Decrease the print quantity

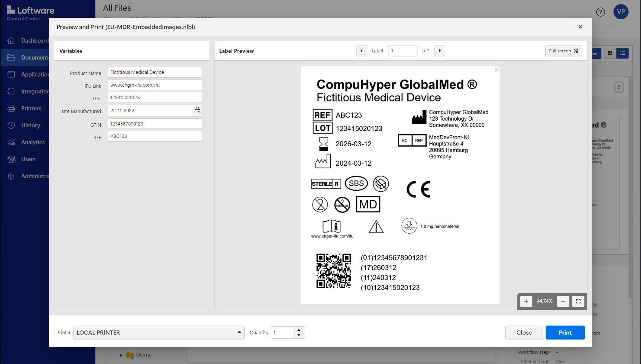coord(299,335)
